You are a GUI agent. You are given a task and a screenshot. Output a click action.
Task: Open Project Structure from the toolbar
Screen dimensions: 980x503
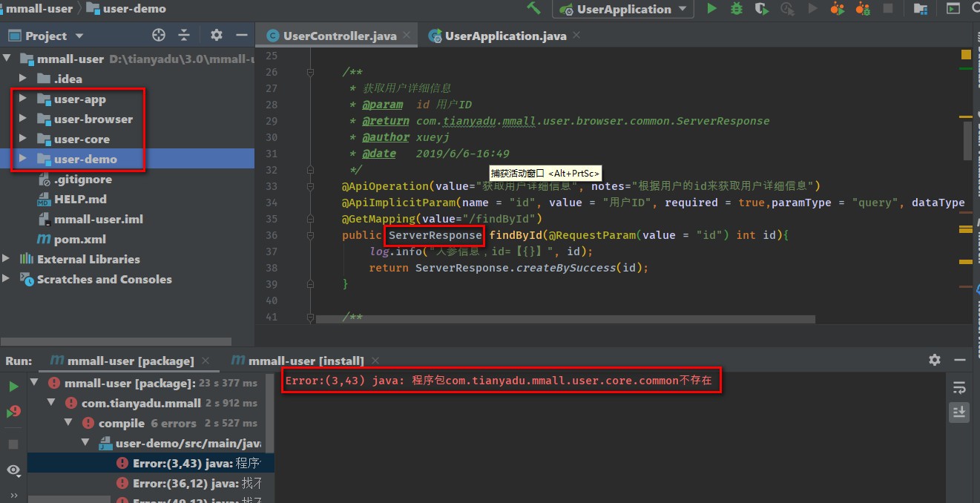(x=921, y=9)
